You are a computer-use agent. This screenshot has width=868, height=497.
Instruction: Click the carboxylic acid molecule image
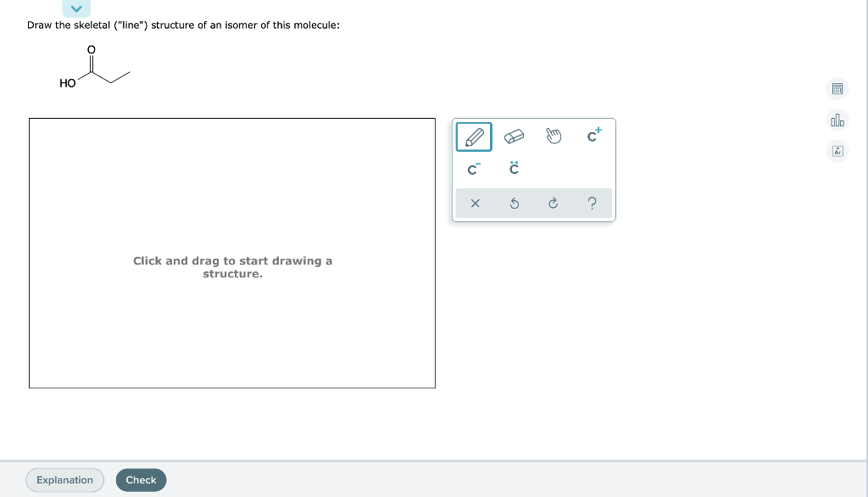93,70
